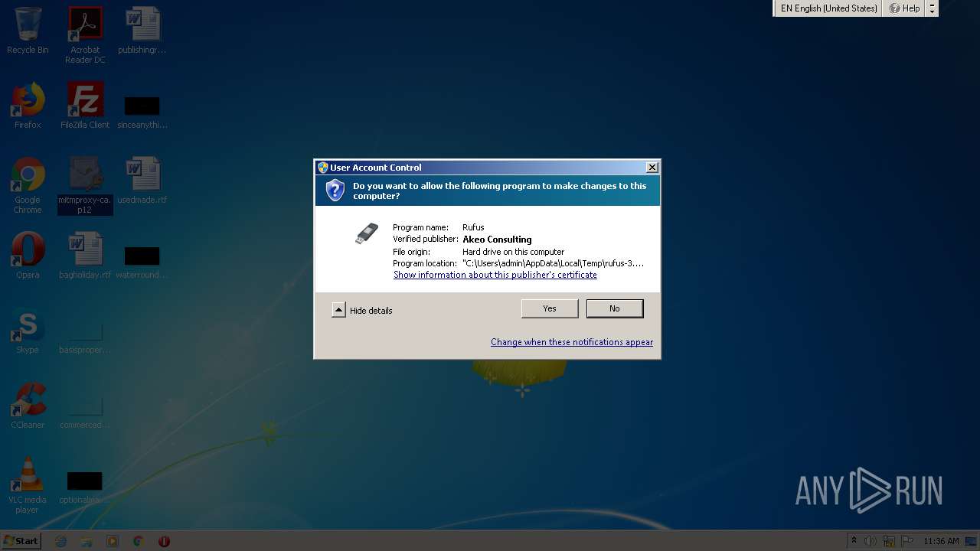
Task: Click EN English (United States) language selector
Action: tap(829, 8)
